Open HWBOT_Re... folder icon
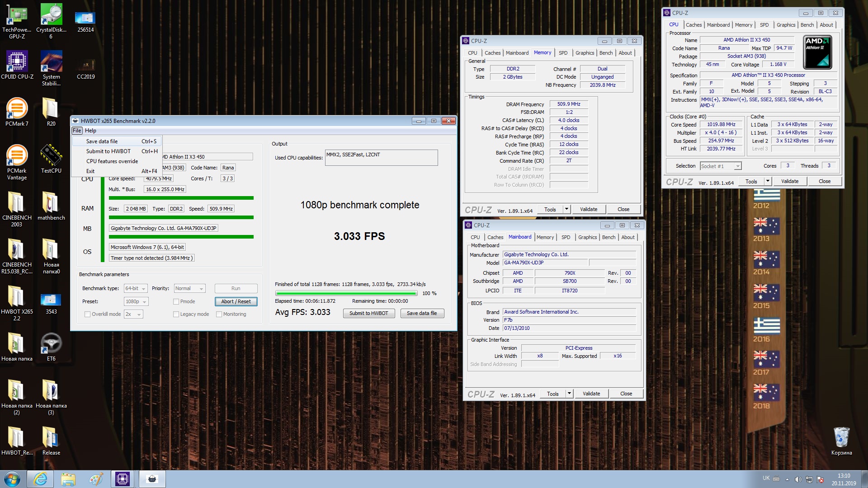The height and width of the screenshot is (488, 868). tap(17, 441)
